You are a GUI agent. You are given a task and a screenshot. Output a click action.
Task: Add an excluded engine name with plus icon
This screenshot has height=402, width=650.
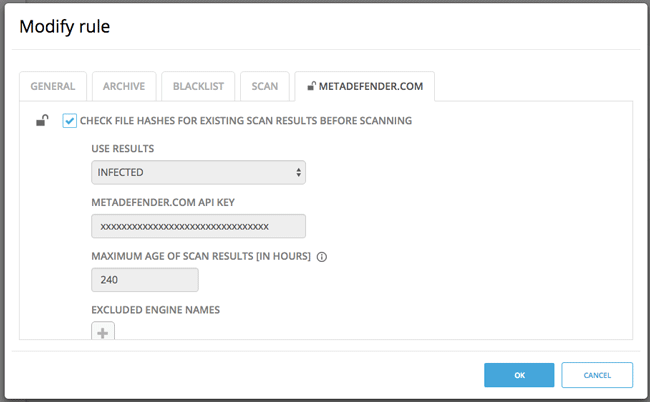click(x=103, y=332)
